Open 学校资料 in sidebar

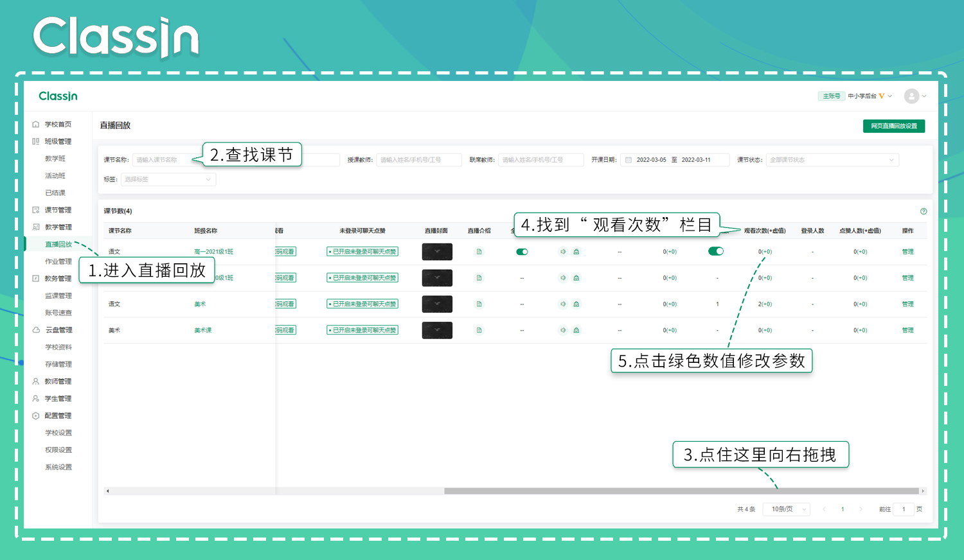[58, 347]
